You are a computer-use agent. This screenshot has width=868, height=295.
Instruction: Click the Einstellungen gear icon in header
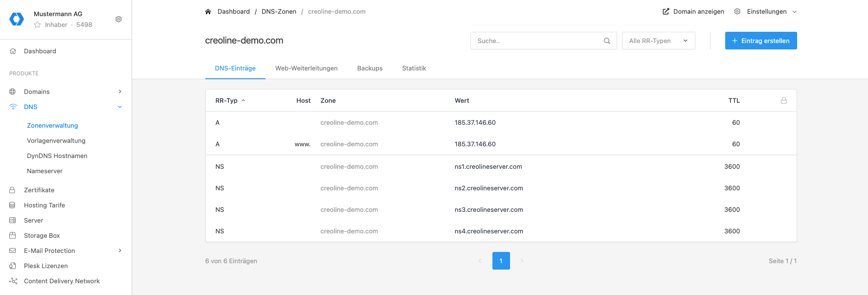click(737, 11)
